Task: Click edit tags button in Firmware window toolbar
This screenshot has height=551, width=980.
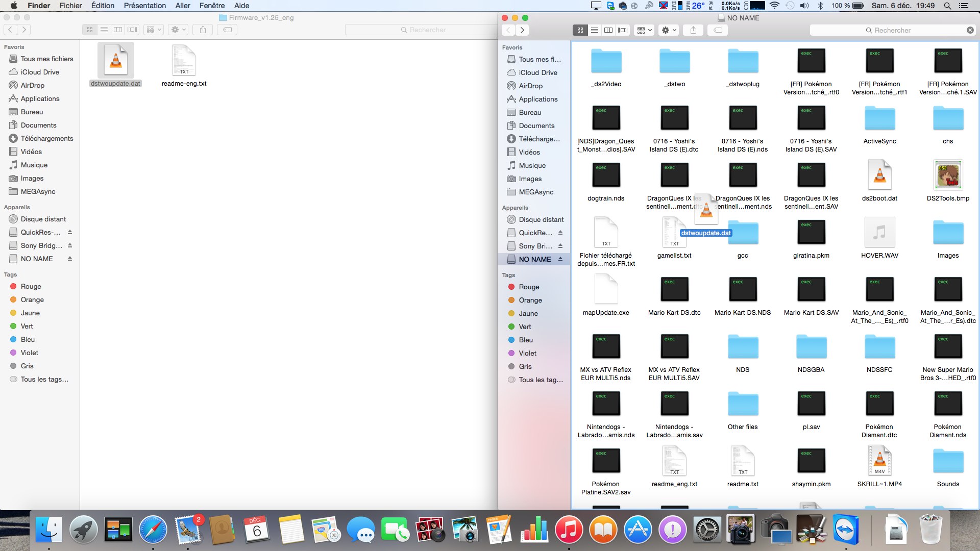Action: 227,30
